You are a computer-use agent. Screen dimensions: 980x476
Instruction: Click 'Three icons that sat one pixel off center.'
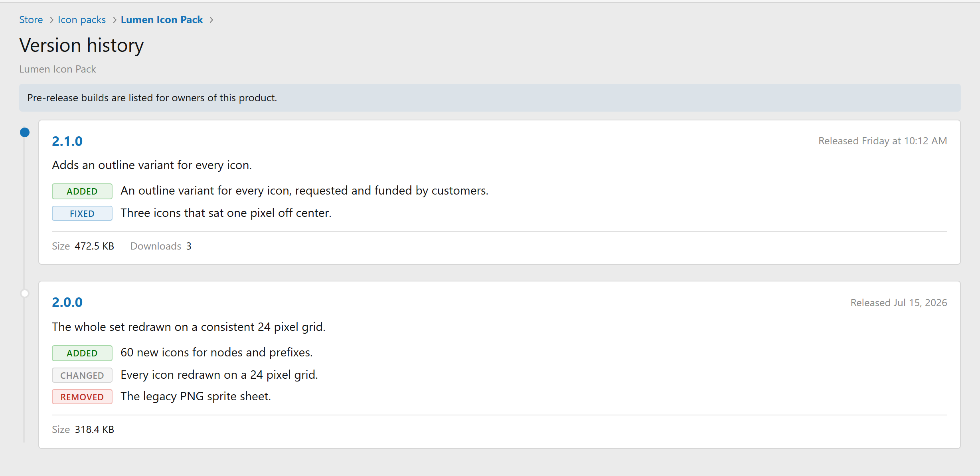click(226, 213)
